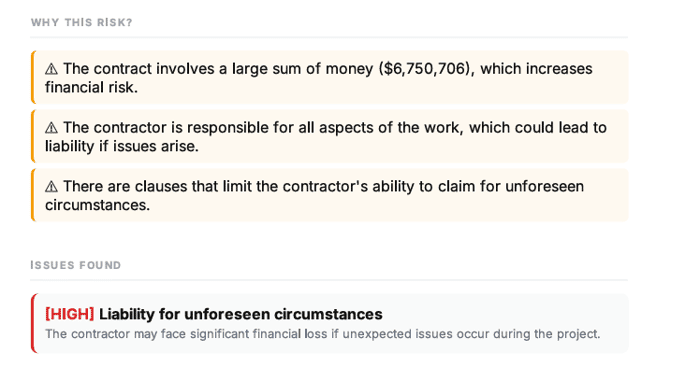Click the orange accent bar of first risk
Viewport: 700px width, 381px height.
point(32,77)
